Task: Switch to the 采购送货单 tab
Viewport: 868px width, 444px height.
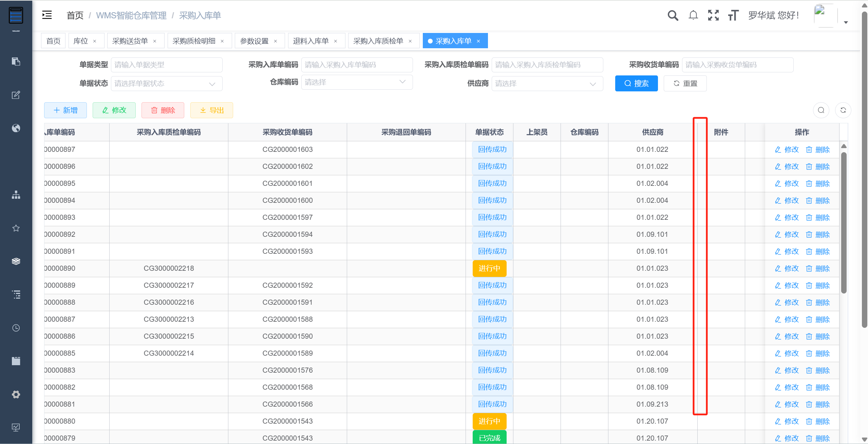Action: tap(130, 41)
